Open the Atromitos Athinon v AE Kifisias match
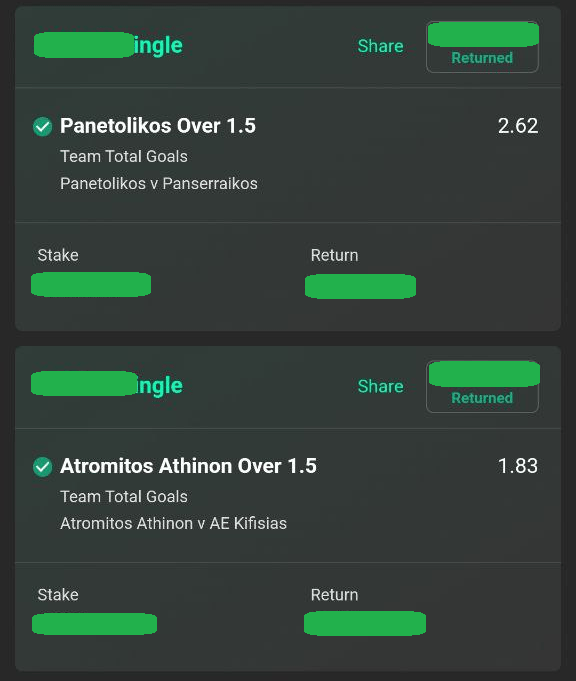Viewport: 576px width, 681px height. (x=173, y=523)
